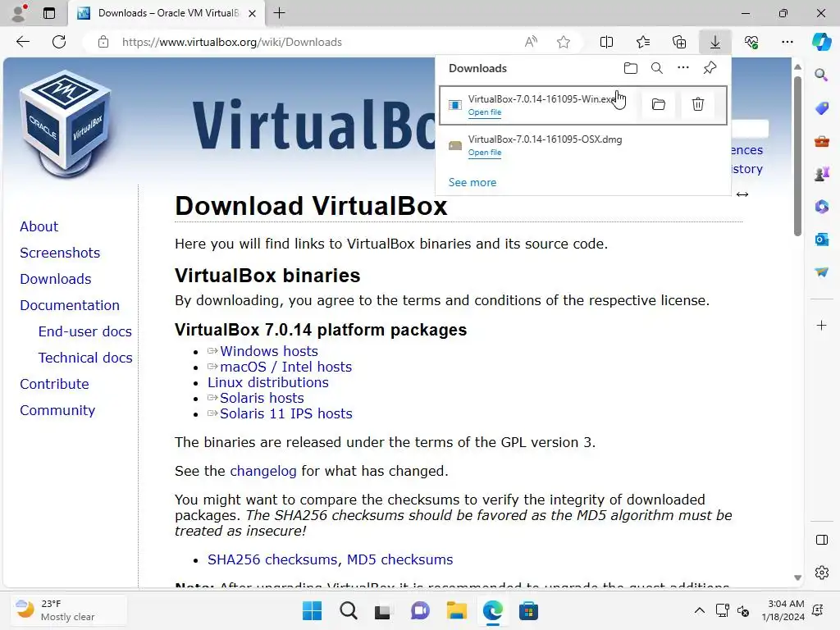Select the Downloads – Oracle VM VirtualBox tab
Screen dimensions: 840x630
pos(166,13)
